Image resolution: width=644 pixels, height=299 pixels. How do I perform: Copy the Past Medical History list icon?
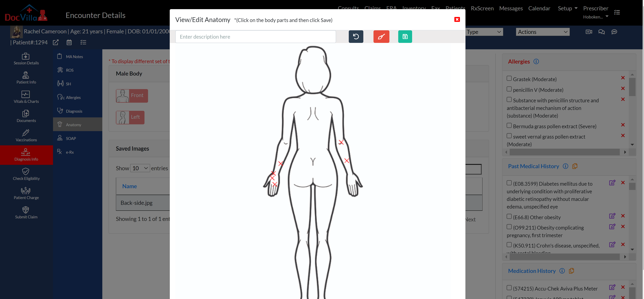(575, 166)
